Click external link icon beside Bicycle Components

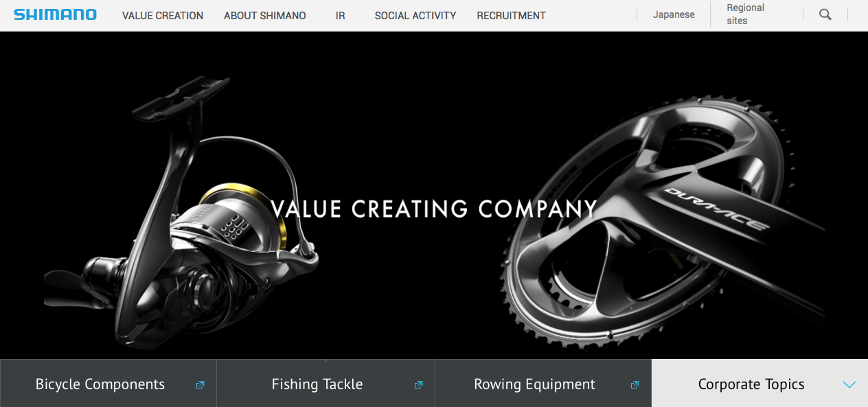pos(201,385)
